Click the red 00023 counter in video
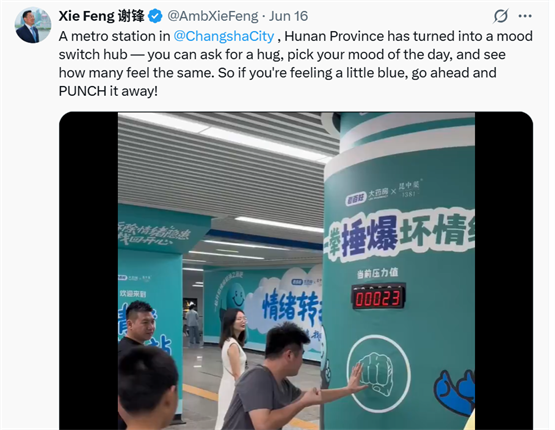 (x=378, y=298)
